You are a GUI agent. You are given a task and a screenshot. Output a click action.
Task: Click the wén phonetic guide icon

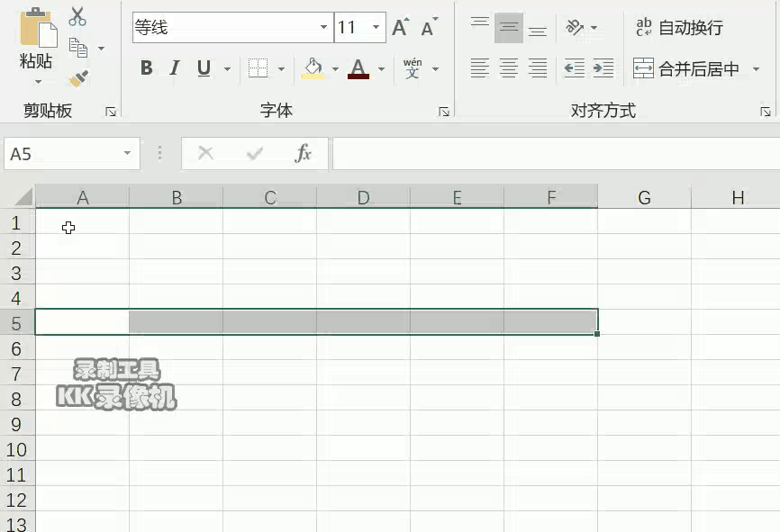(413, 68)
